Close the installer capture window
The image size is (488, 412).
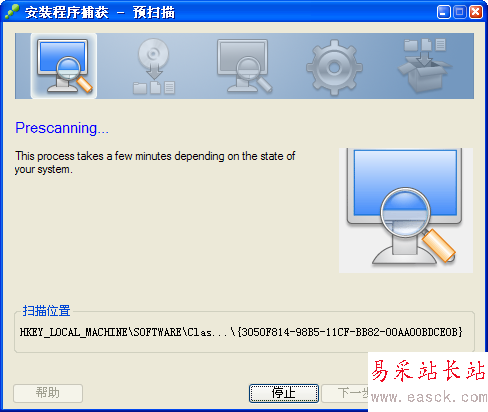coord(476,12)
